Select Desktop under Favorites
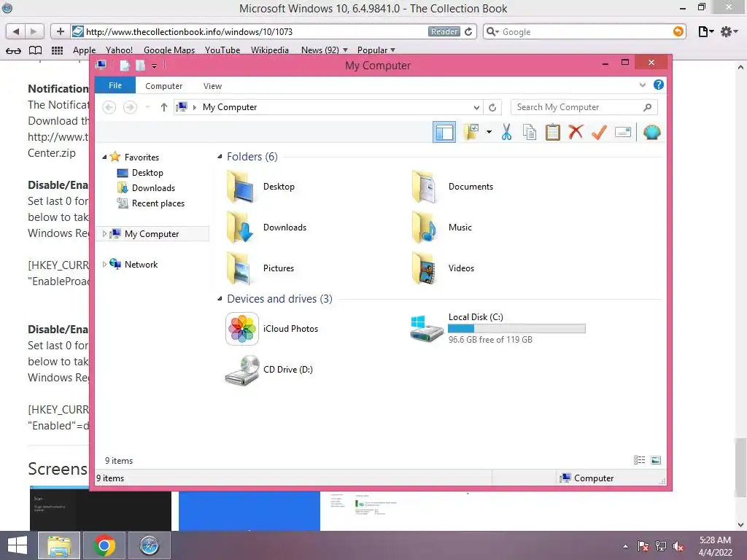This screenshot has height=560, width=747. 147,172
